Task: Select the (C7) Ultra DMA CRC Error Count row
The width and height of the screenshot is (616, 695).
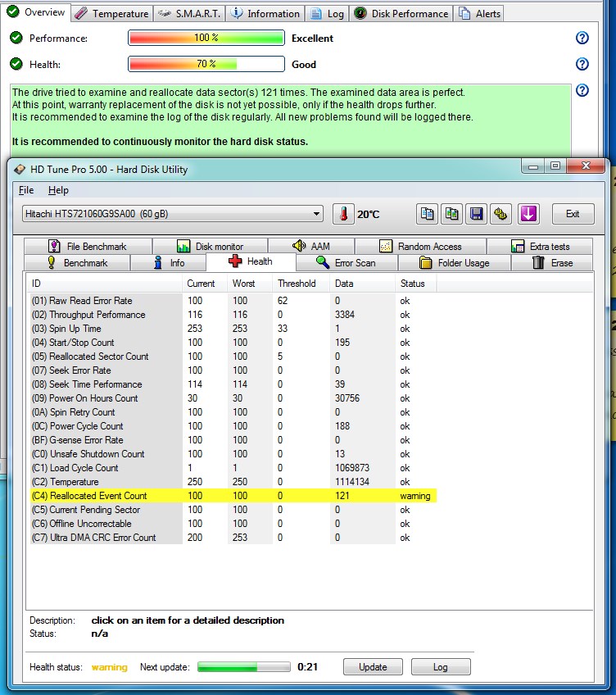Action: click(233, 538)
